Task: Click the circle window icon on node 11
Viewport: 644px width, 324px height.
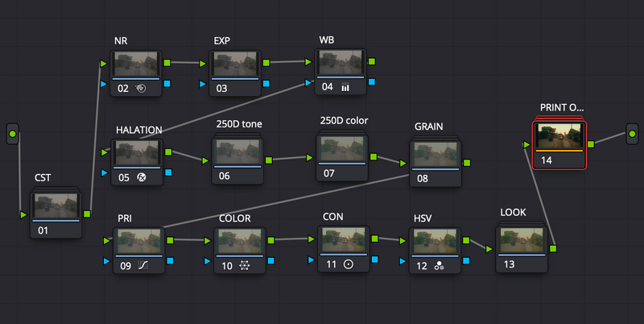Action: tap(349, 264)
